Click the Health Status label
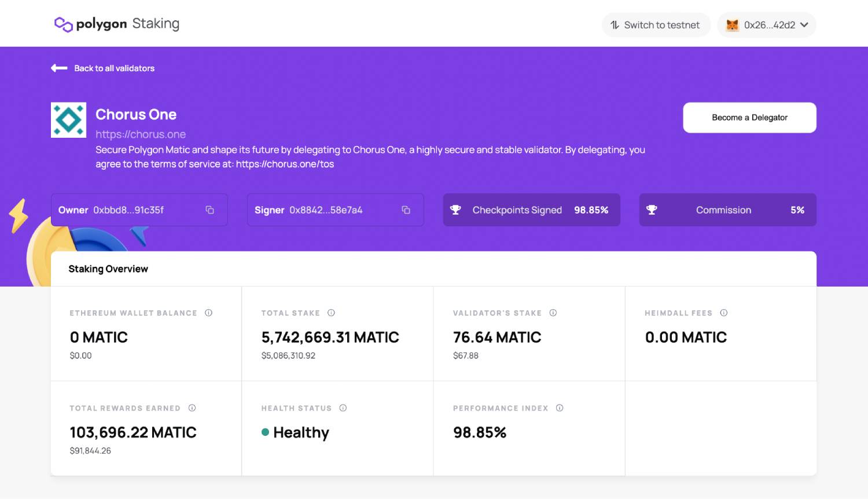 [x=296, y=408]
